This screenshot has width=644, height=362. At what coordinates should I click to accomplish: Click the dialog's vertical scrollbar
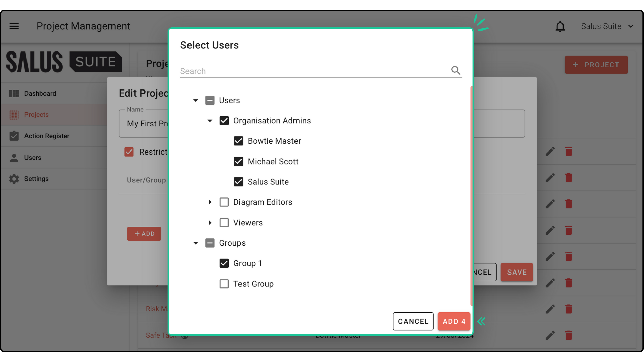click(471, 196)
